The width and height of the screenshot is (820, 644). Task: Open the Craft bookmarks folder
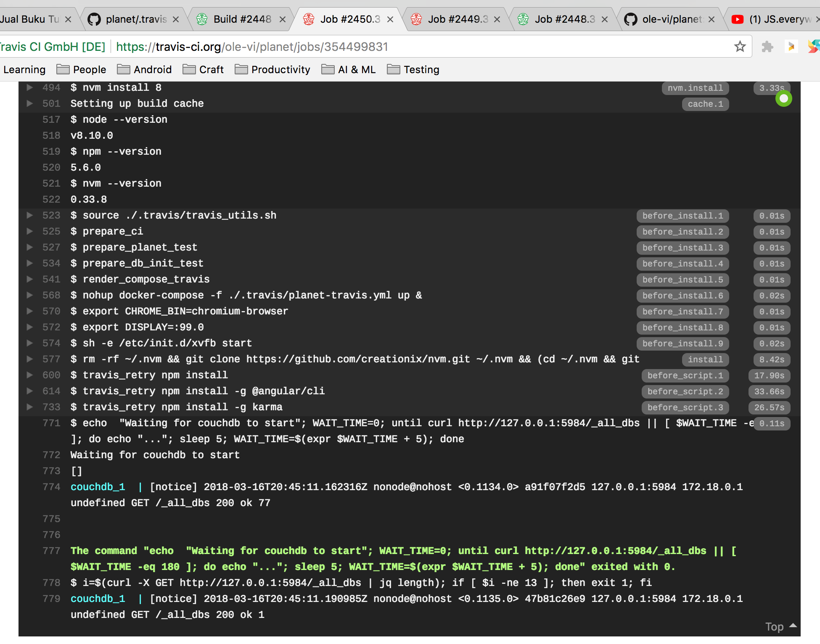coord(203,69)
